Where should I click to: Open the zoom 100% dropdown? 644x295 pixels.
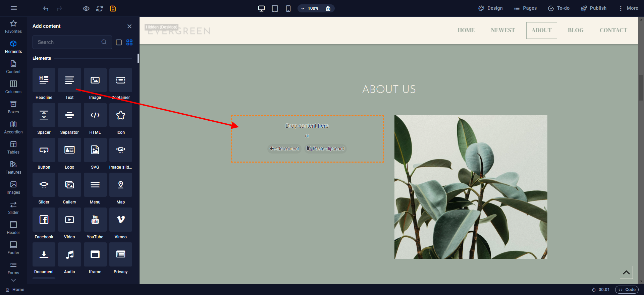click(310, 8)
